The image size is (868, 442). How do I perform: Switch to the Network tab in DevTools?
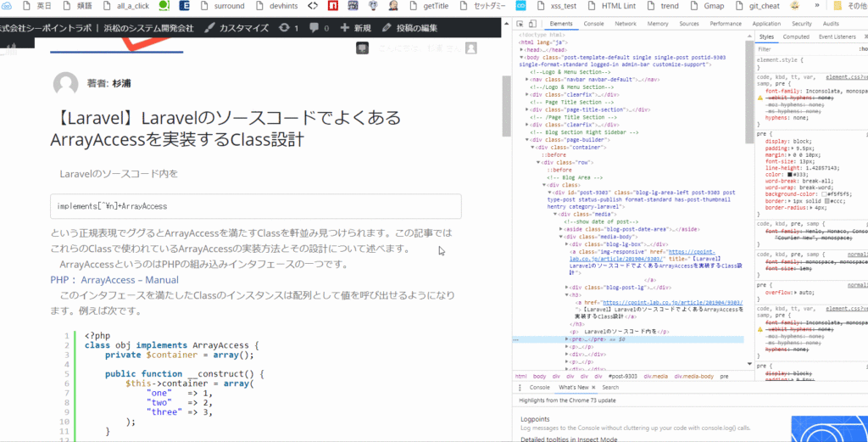(x=626, y=24)
